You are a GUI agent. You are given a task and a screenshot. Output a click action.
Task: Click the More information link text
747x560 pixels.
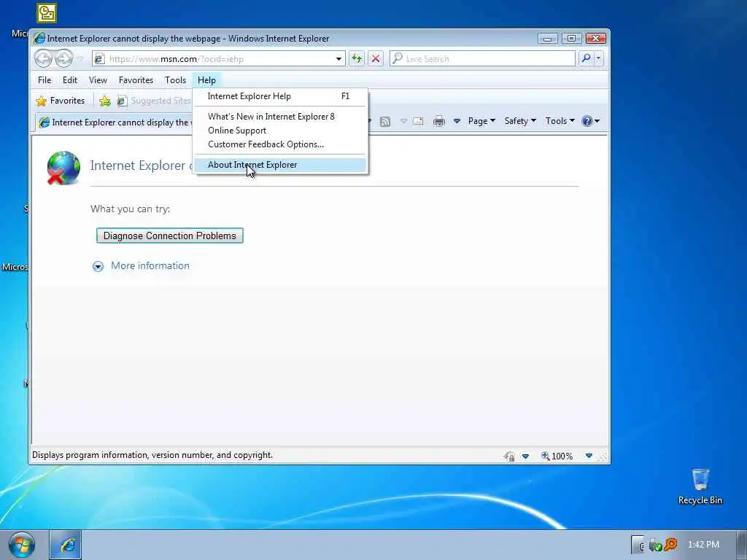coord(150,265)
